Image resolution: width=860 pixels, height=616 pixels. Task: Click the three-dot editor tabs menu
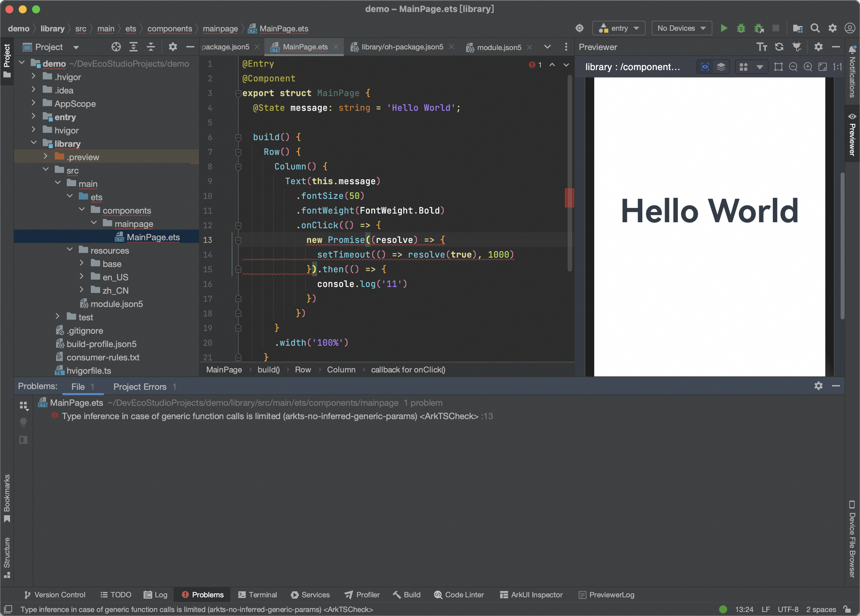pos(566,47)
